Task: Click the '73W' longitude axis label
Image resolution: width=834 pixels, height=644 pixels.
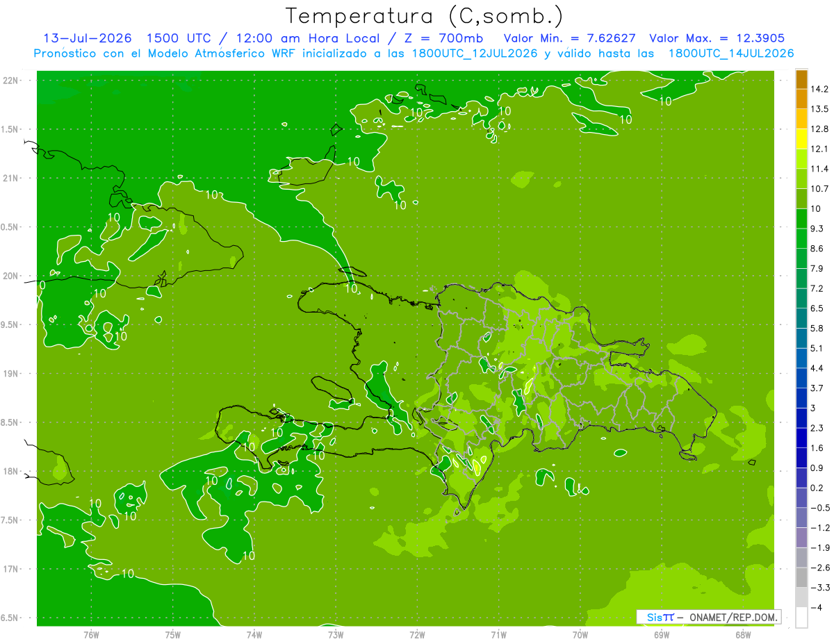Action: click(336, 635)
